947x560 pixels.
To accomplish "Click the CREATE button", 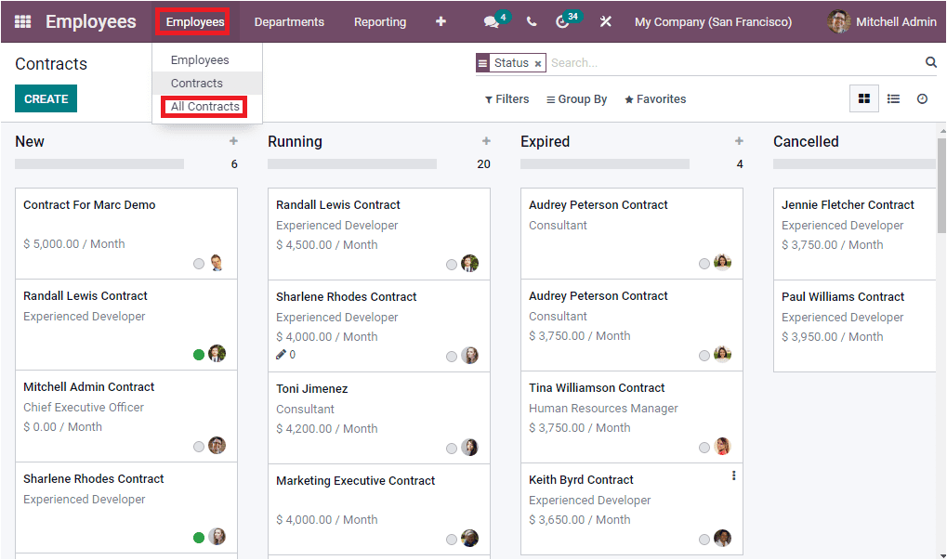I will (46, 98).
